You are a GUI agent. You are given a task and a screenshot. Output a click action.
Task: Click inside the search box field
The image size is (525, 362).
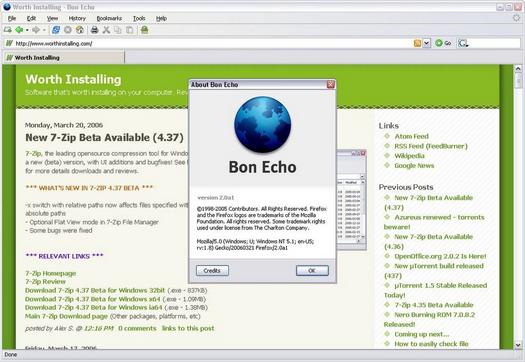[x=494, y=43]
